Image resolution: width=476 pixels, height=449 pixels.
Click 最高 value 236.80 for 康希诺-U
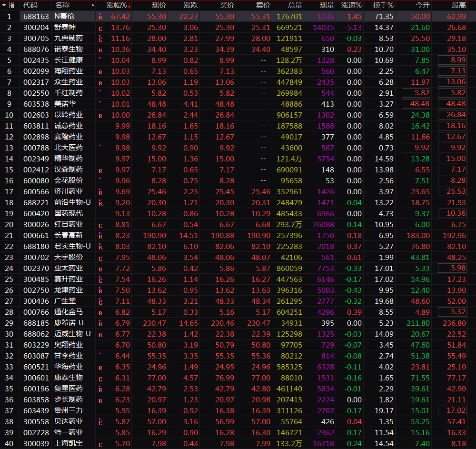[454, 323]
